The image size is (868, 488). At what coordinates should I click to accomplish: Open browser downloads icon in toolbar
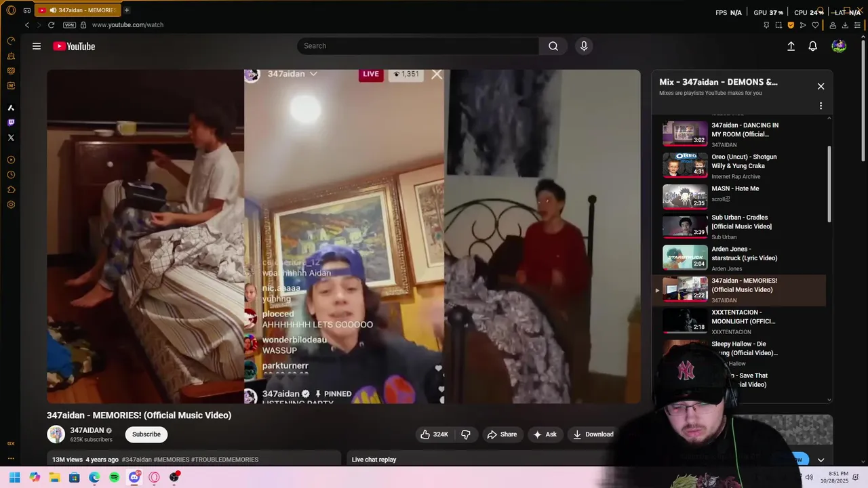point(845,25)
